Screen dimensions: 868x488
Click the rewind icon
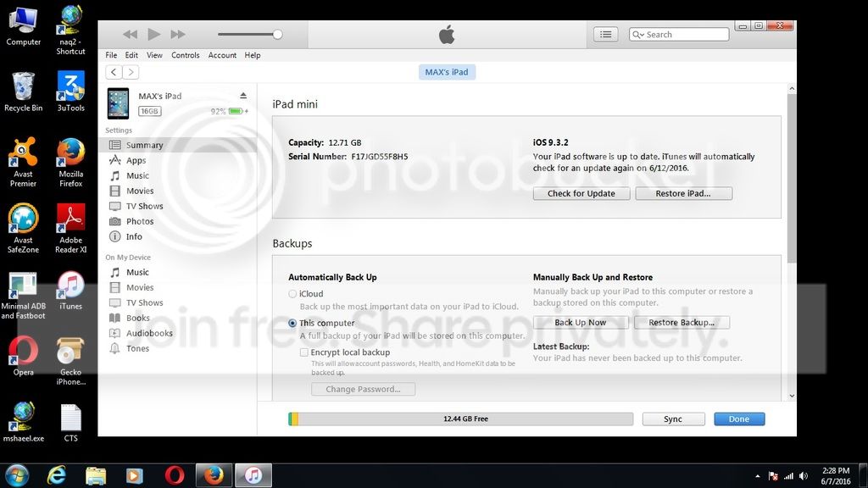point(130,35)
